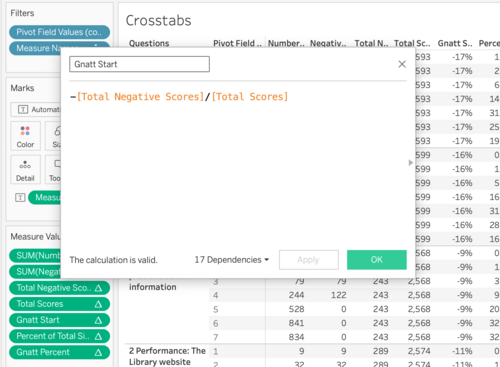Click the delta icon on Gnatt Start pill

(98, 320)
